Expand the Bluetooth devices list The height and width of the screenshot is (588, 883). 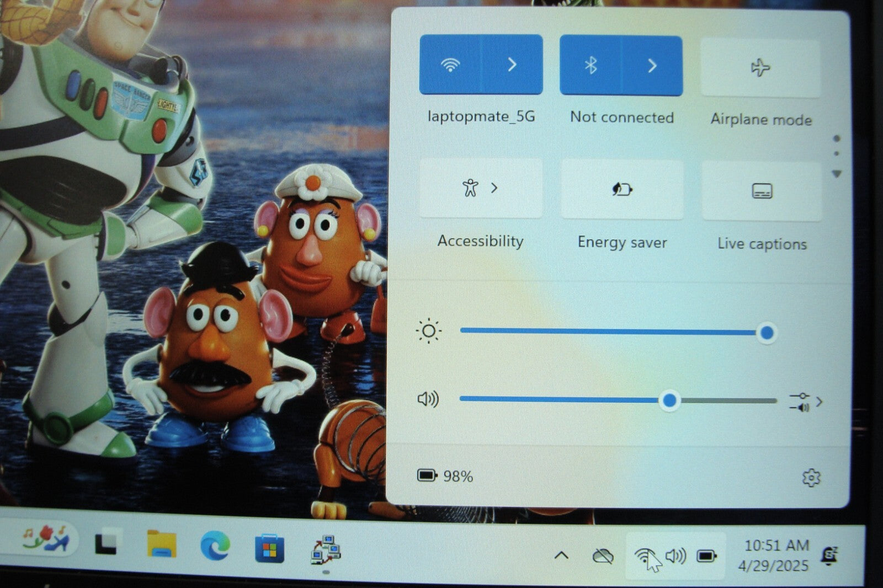(x=652, y=66)
